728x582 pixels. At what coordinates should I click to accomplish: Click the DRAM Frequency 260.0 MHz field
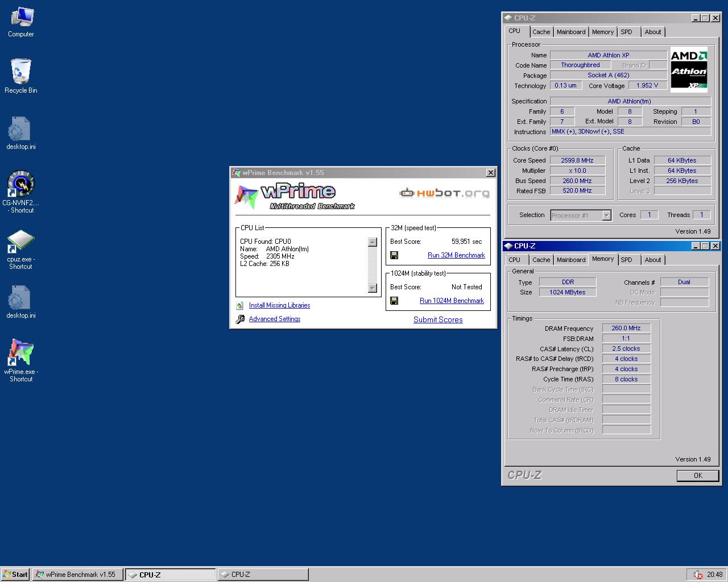[x=626, y=329]
